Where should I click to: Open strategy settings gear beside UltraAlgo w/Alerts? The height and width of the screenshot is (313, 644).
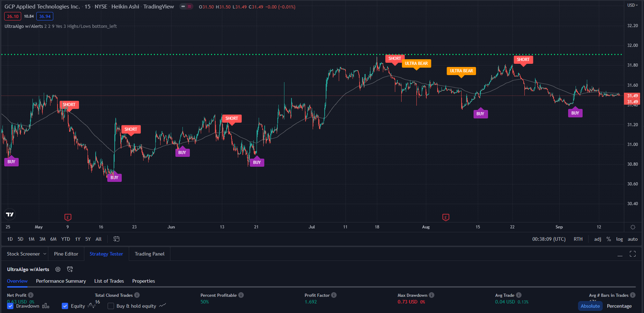click(x=58, y=269)
